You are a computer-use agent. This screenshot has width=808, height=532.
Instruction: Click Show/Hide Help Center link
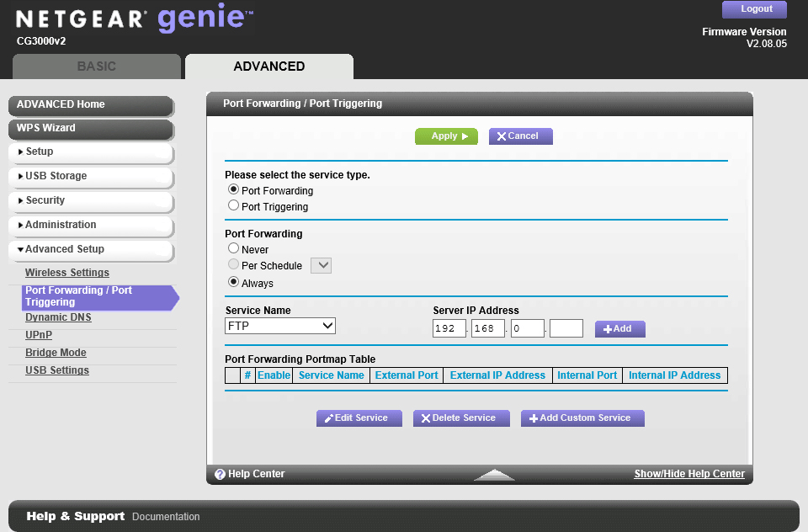[x=688, y=474]
